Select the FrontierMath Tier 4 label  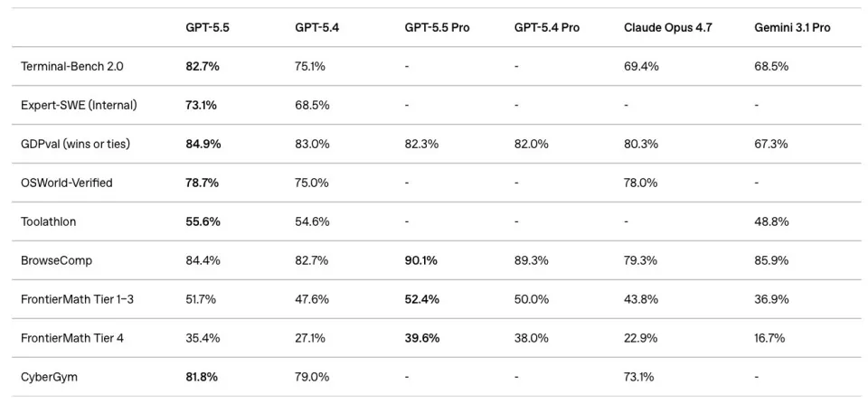(71, 338)
